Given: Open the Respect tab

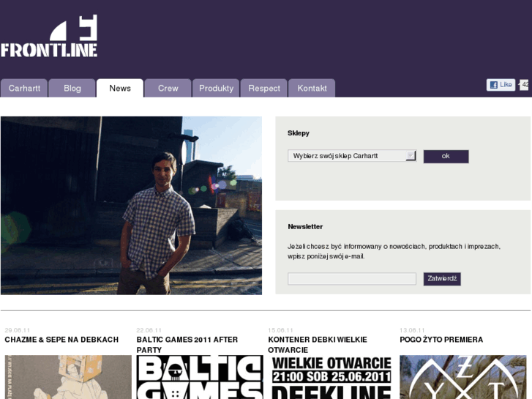Looking at the screenshot, I should (x=264, y=89).
